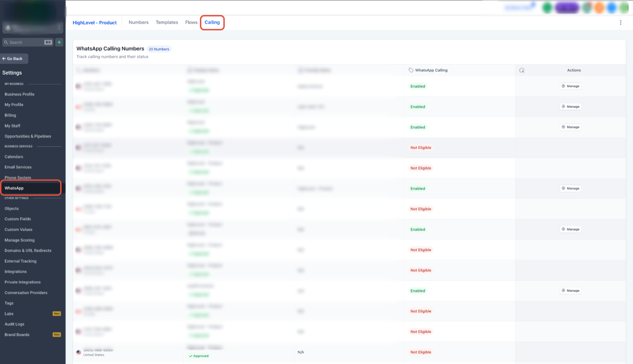The width and height of the screenshot is (633, 364).
Task: Open Phone System settings
Action: click(18, 178)
